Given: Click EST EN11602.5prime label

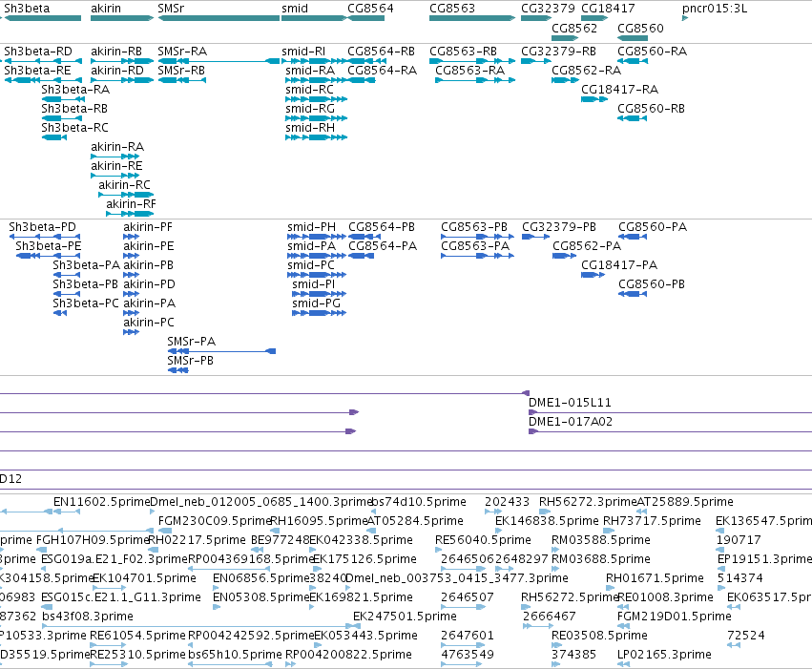Looking at the screenshot, I should click(101, 502).
